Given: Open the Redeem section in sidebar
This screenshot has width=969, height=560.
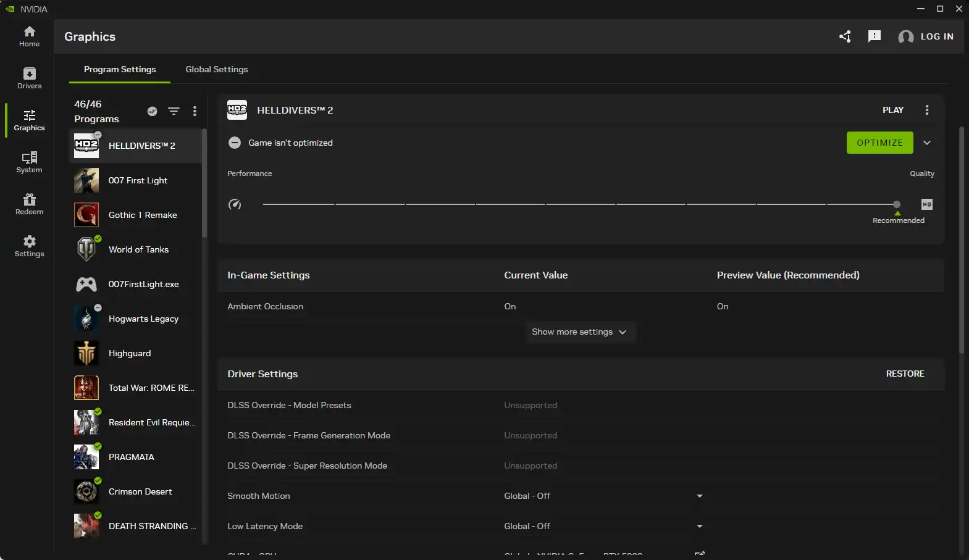Looking at the screenshot, I should tap(29, 204).
